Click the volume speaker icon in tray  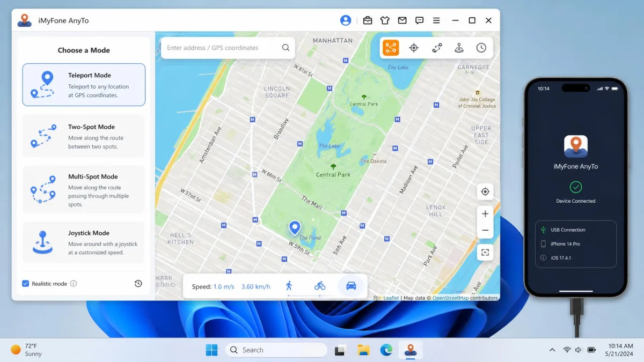579,350
